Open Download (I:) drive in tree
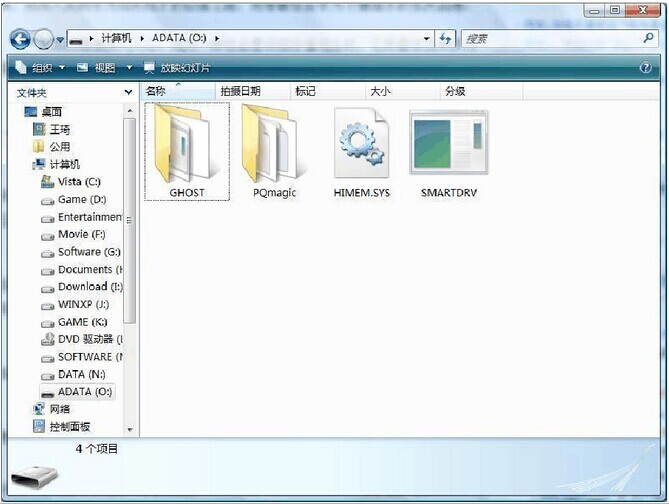 (90, 286)
